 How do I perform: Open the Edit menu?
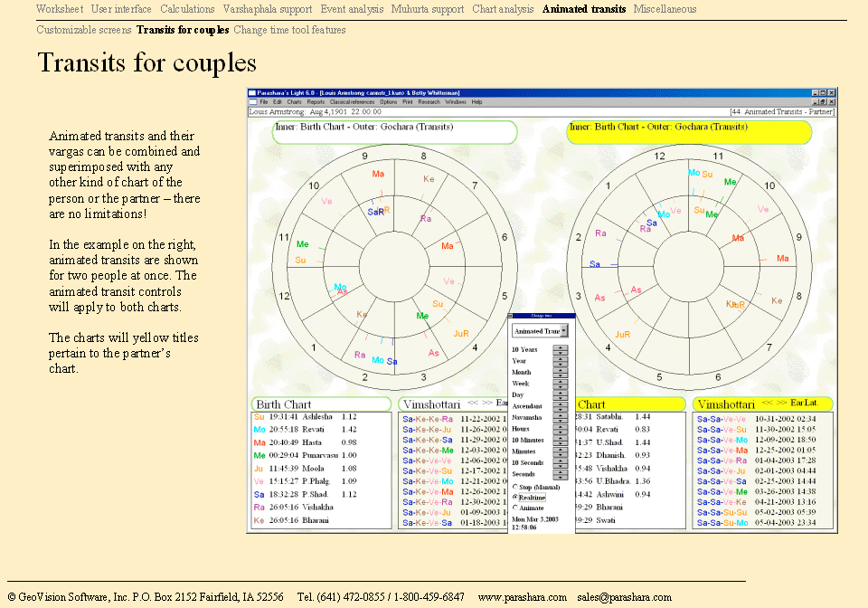[x=278, y=102]
